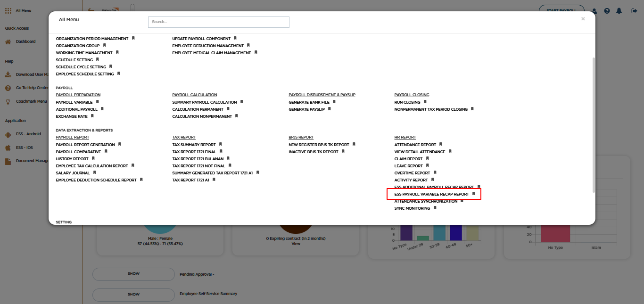Screen dimensions: 644x304
Task: Close the All Menu dialog
Action: pos(583,19)
